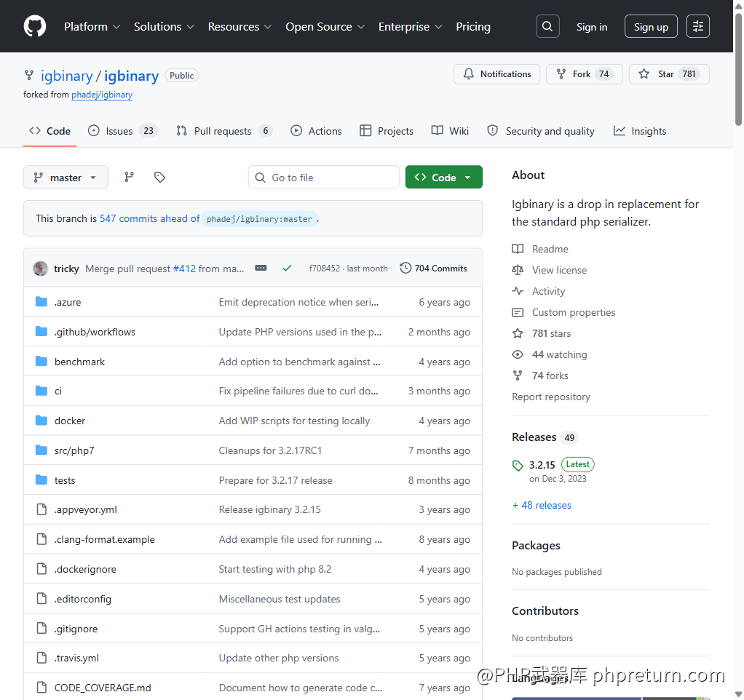Expand the Platform menu

coord(92,26)
